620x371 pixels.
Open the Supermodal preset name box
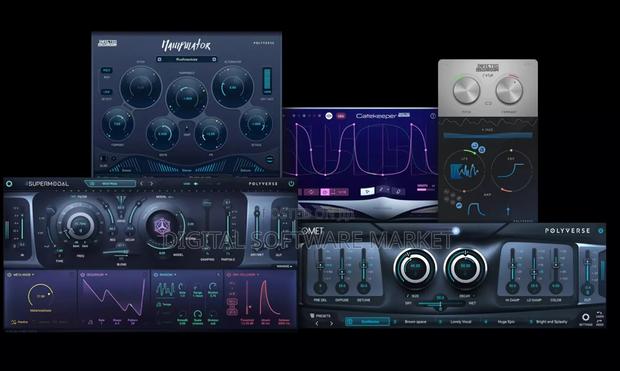click(110, 184)
